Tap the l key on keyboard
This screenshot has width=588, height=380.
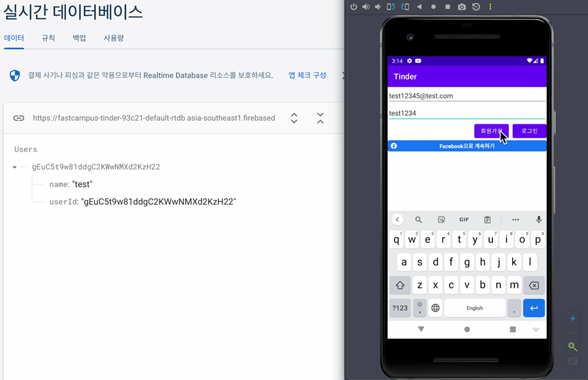pos(530,262)
